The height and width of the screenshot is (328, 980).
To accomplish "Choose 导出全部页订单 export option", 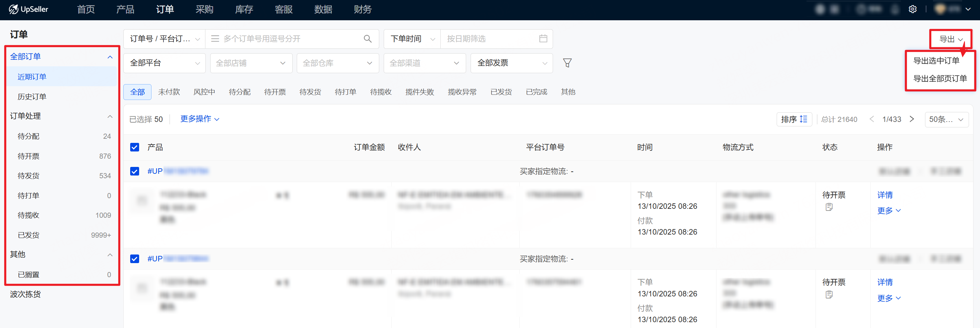I will pyautogui.click(x=940, y=79).
